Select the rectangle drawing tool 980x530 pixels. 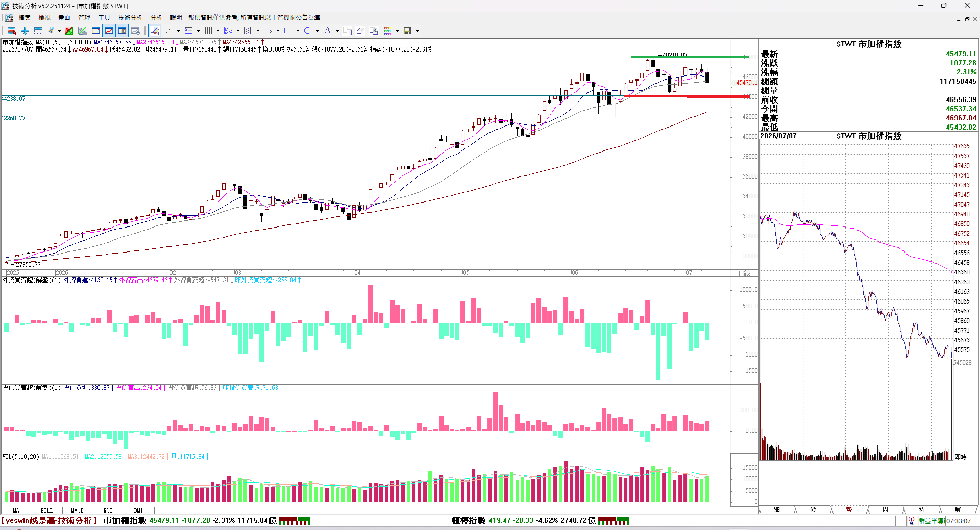point(288,31)
